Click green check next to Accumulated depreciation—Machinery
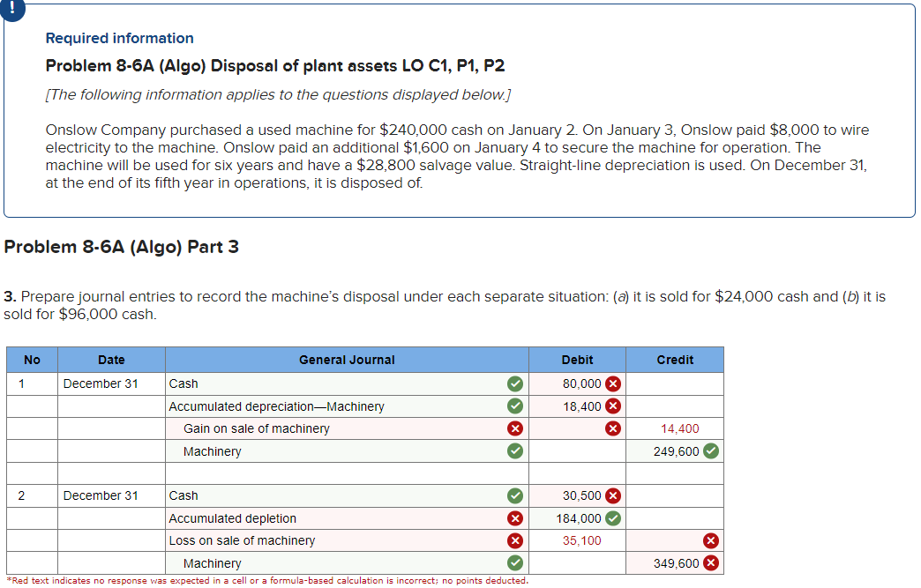Screen dimensions: 921x588 tap(515, 406)
